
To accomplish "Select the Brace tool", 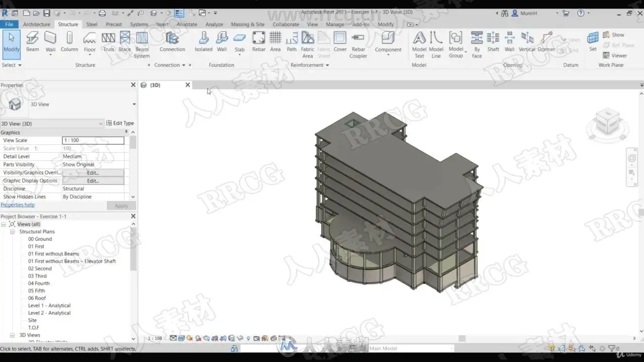I will pos(125,42).
